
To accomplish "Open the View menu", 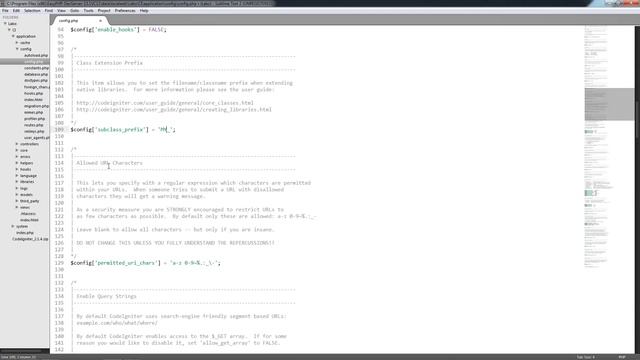I will 61,11.
